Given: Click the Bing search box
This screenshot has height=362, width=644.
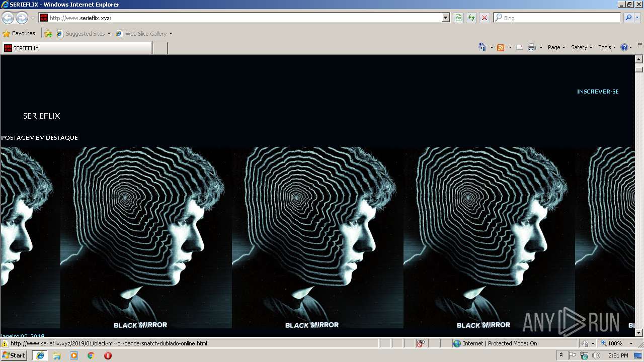Looking at the screenshot, I should 557,18.
